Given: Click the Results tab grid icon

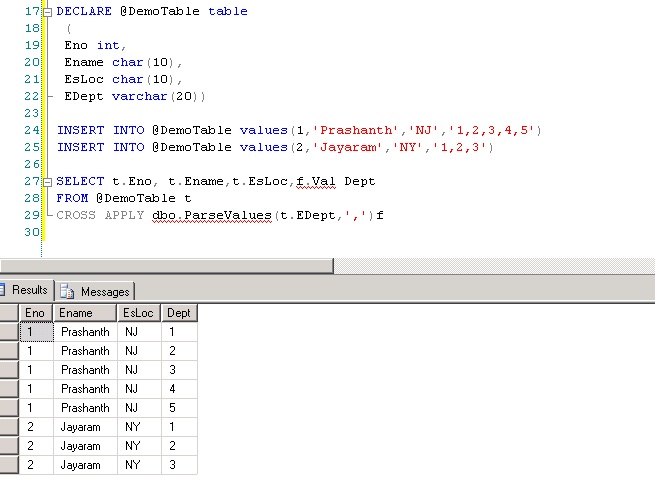Looking at the screenshot, I should tap(4, 290).
